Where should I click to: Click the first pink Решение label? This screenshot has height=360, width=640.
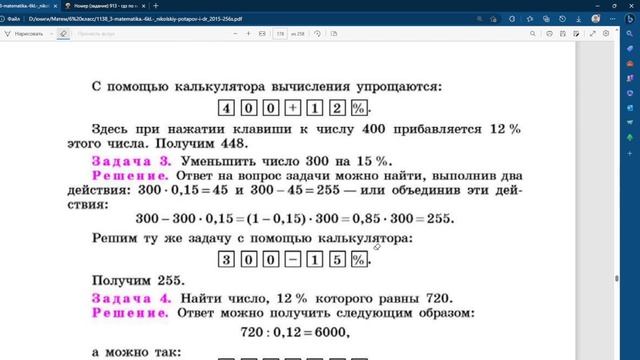coord(130,176)
